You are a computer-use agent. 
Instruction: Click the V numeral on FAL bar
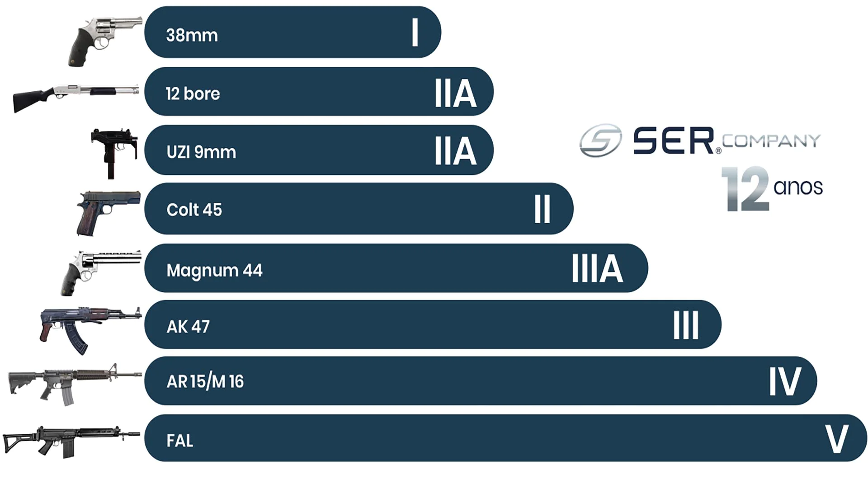837,439
